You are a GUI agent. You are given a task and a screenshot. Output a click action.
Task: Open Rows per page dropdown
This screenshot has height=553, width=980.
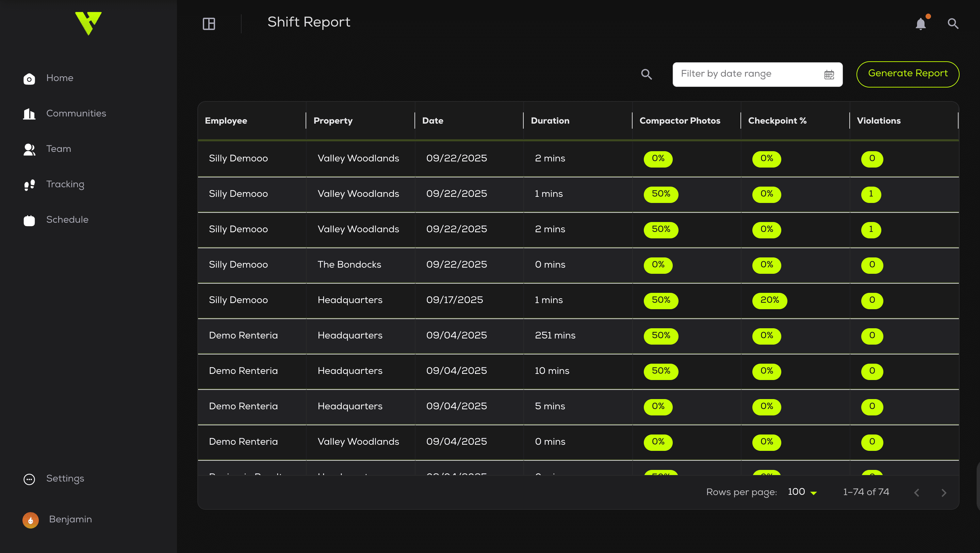click(x=802, y=492)
